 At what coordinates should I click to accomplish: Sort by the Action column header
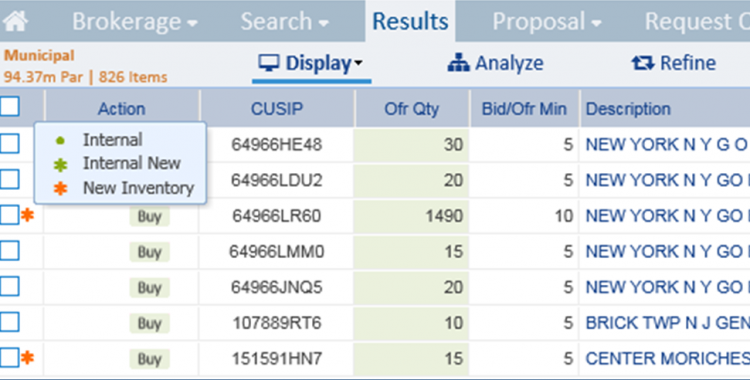(121, 109)
